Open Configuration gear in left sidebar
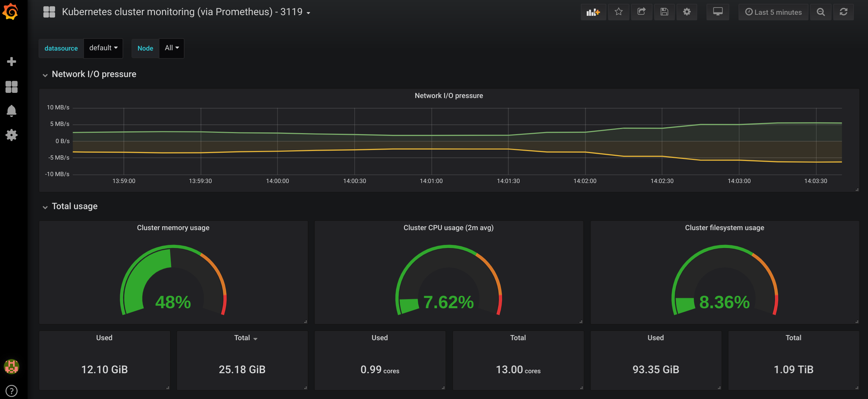868x399 pixels. [11, 135]
